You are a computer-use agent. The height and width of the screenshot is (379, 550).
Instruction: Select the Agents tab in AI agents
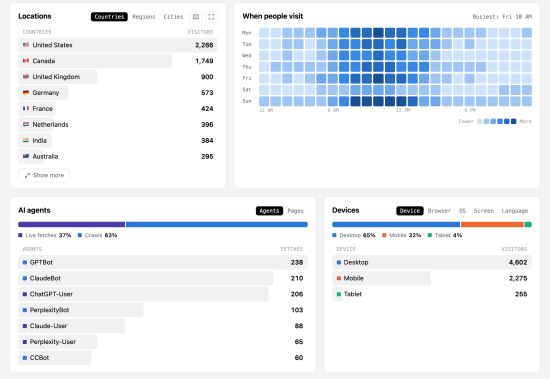[x=269, y=211]
